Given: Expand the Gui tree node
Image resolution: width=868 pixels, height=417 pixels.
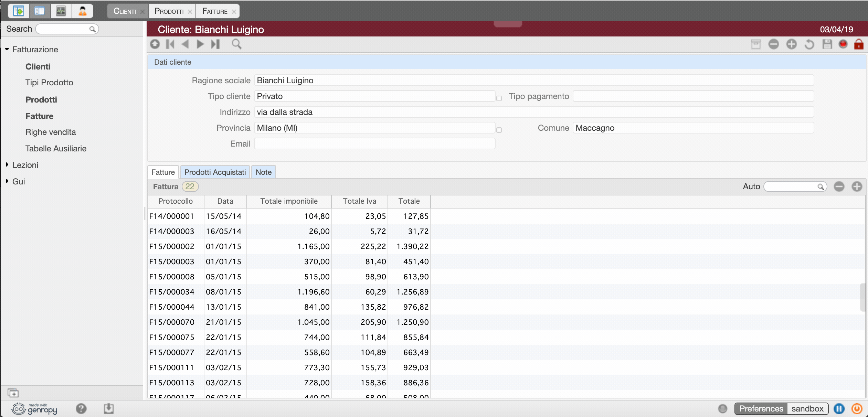Looking at the screenshot, I should tap(7, 181).
